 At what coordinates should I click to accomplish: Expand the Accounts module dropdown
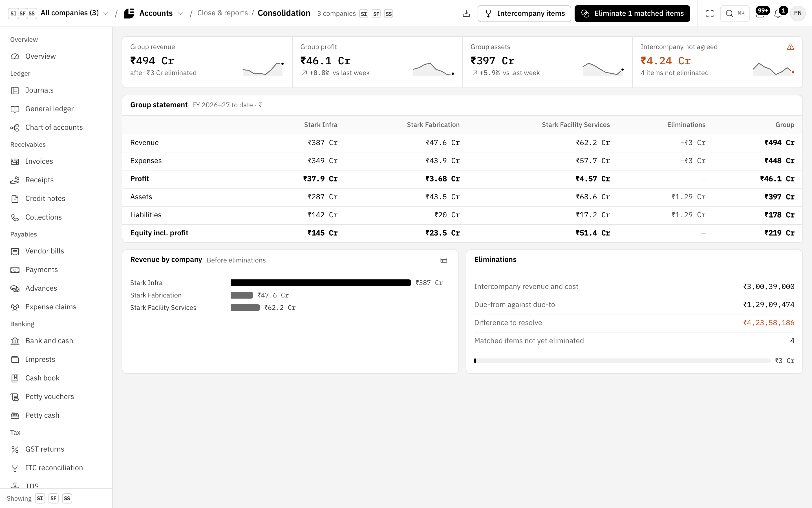[x=154, y=14]
